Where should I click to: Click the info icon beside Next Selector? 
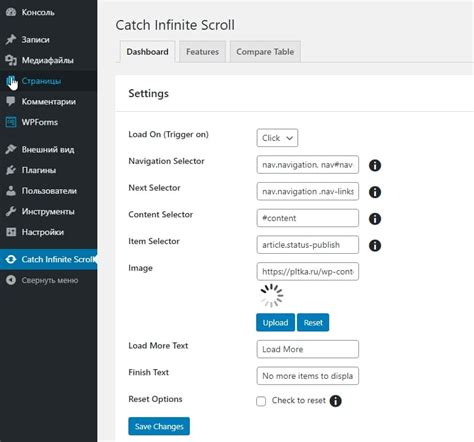click(375, 192)
